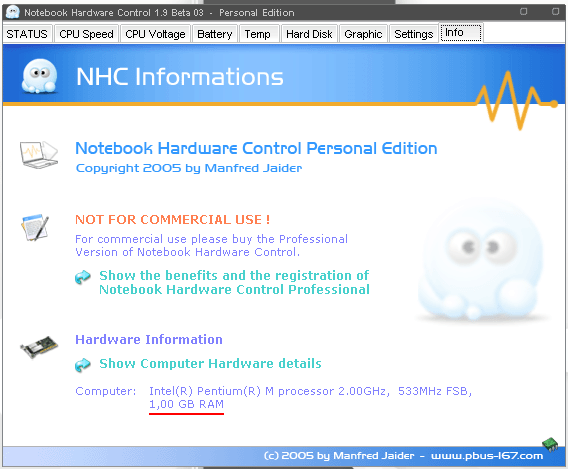This screenshot has height=469, width=568.
Task: Click the ghost mascot icon in header
Action: [x=39, y=76]
